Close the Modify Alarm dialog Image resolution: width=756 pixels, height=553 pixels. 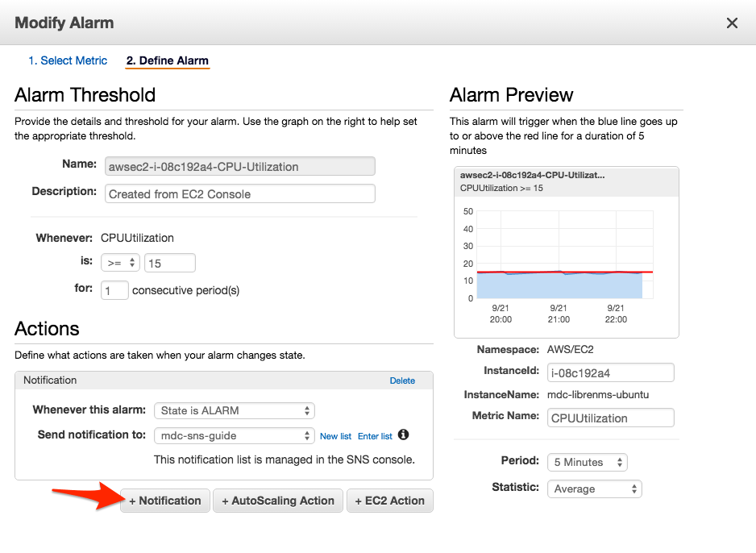732,23
